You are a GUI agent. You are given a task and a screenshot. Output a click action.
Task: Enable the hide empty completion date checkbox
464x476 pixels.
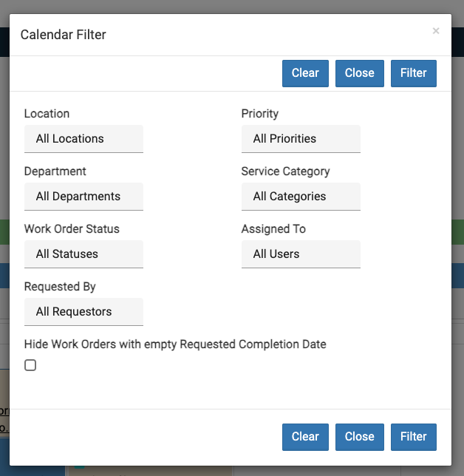pyautogui.click(x=30, y=365)
